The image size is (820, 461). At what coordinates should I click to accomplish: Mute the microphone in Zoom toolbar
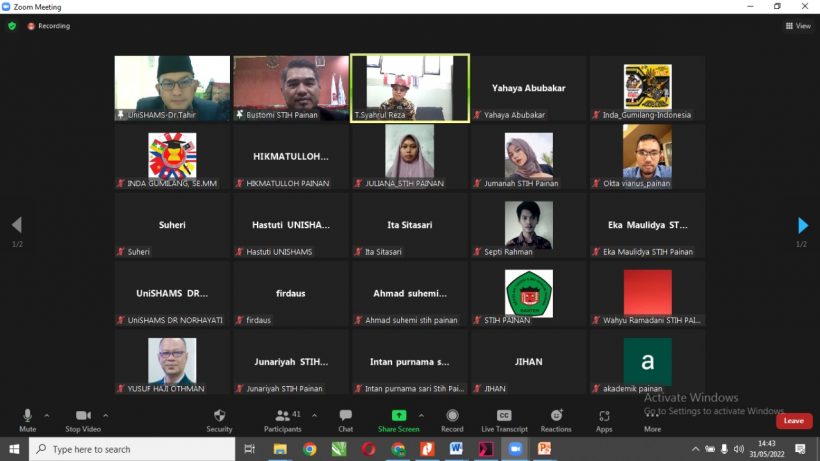point(27,421)
